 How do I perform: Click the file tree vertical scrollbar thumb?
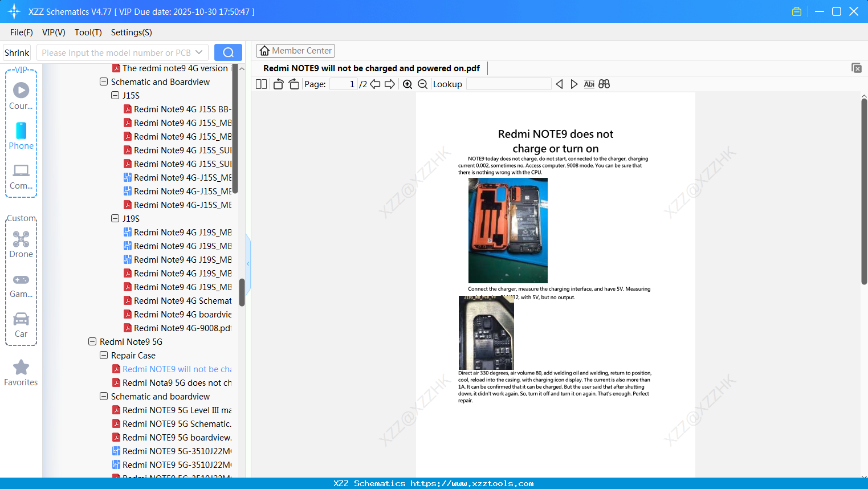coord(242,292)
